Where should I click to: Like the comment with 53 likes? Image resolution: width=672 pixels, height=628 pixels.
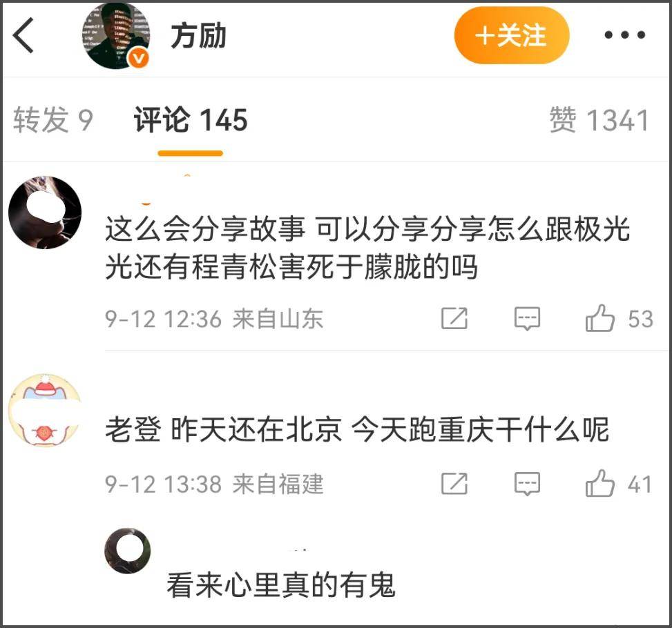pos(619,318)
